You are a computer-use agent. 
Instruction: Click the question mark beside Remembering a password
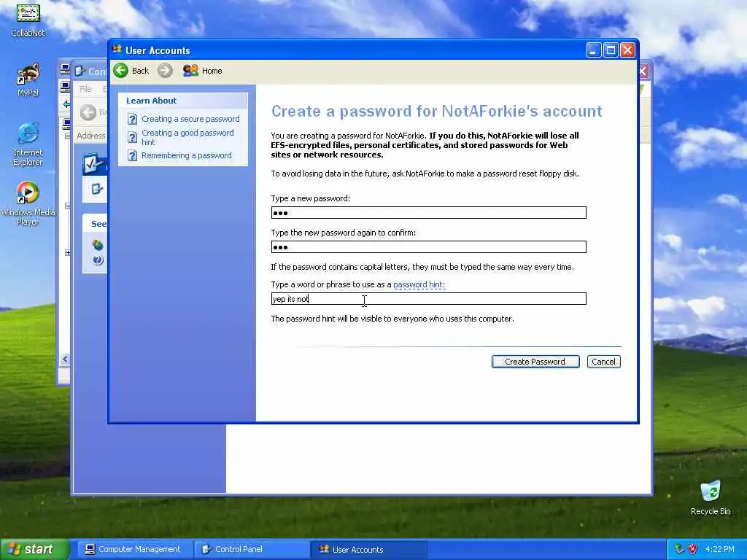[133, 156]
